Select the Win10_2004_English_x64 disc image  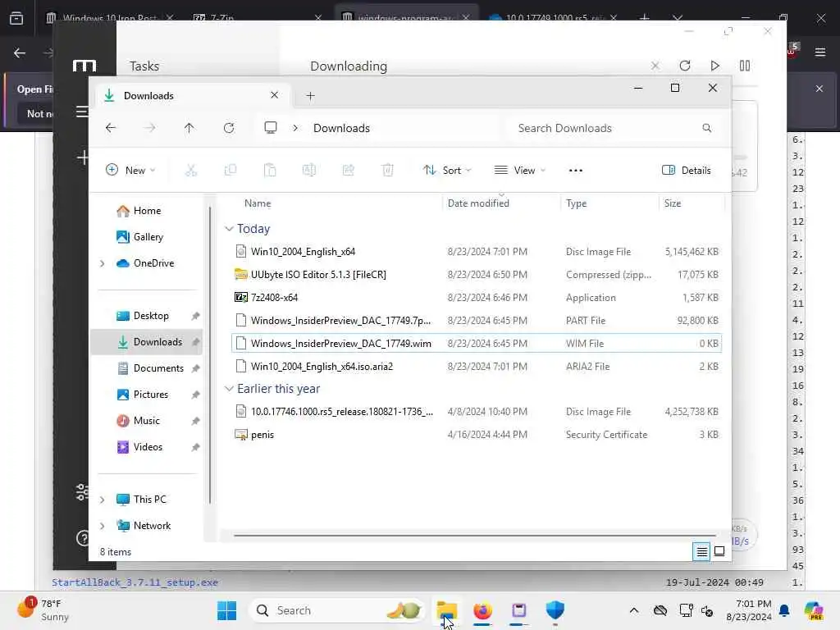[x=477, y=252]
